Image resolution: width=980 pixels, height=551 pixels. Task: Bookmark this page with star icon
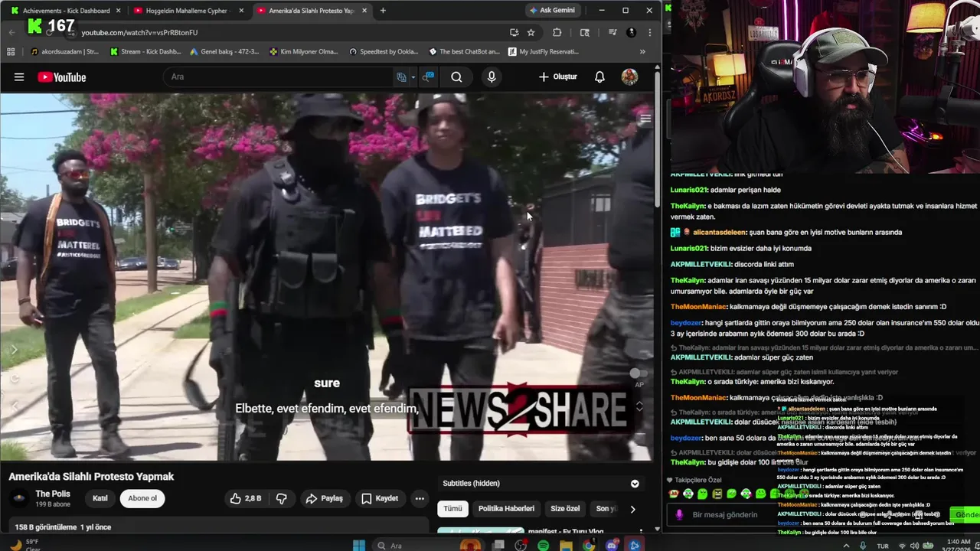point(531,33)
